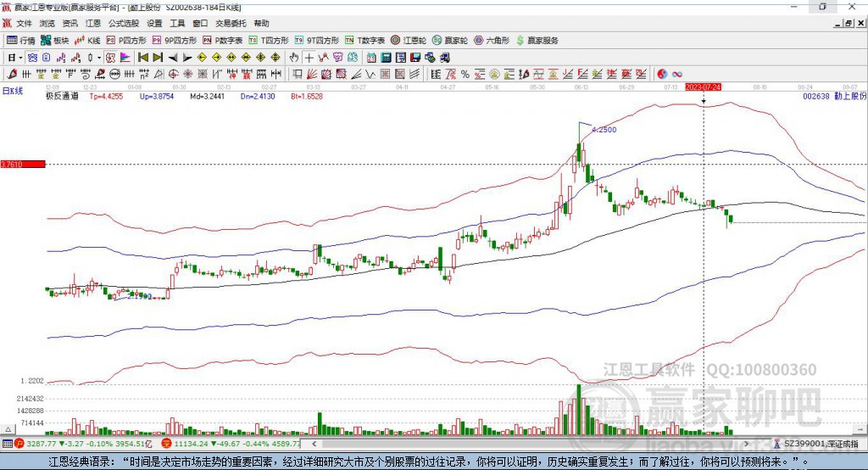Open the calculator icon
Image resolution: width=868 pixels, height=470 pixels.
[387, 57]
